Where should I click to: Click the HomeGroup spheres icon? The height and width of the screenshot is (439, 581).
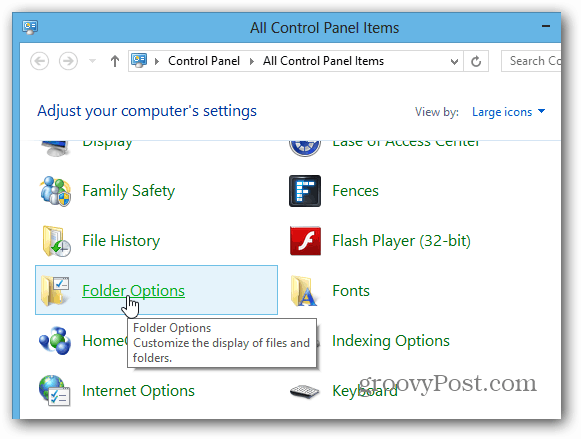(x=54, y=340)
